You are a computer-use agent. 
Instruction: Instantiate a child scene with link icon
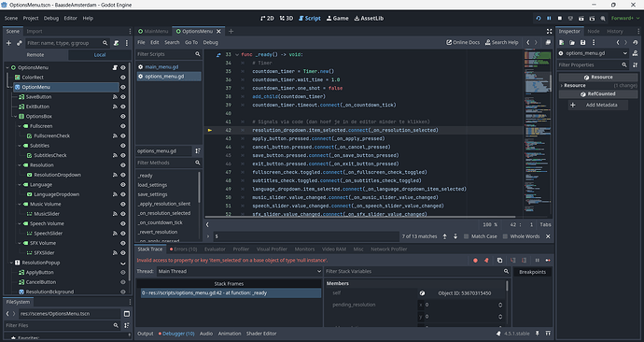point(19,43)
